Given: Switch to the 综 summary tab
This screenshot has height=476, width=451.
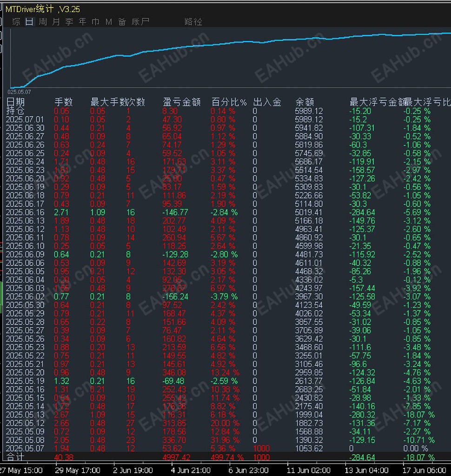Looking at the screenshot, I should point(16,21).
